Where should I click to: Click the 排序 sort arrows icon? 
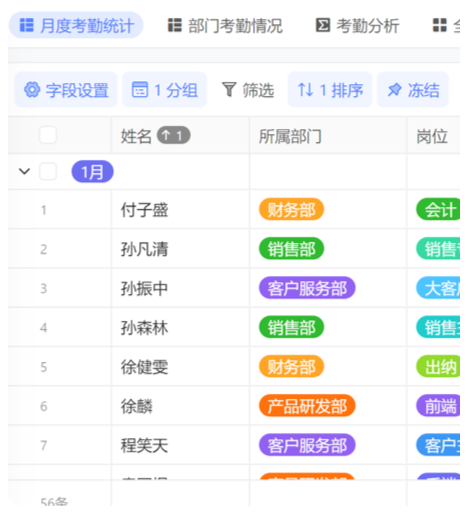305,90
